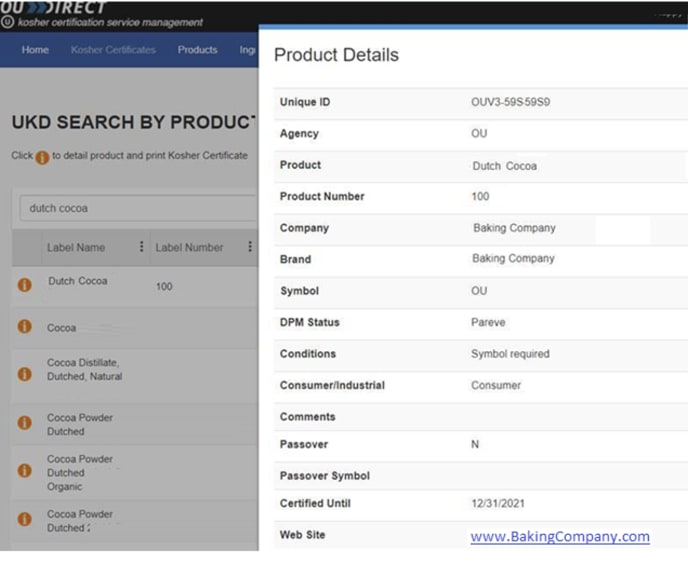Select the Company value Baking Company
Screen dimensions: 688x562
click(x=514, y=228)
